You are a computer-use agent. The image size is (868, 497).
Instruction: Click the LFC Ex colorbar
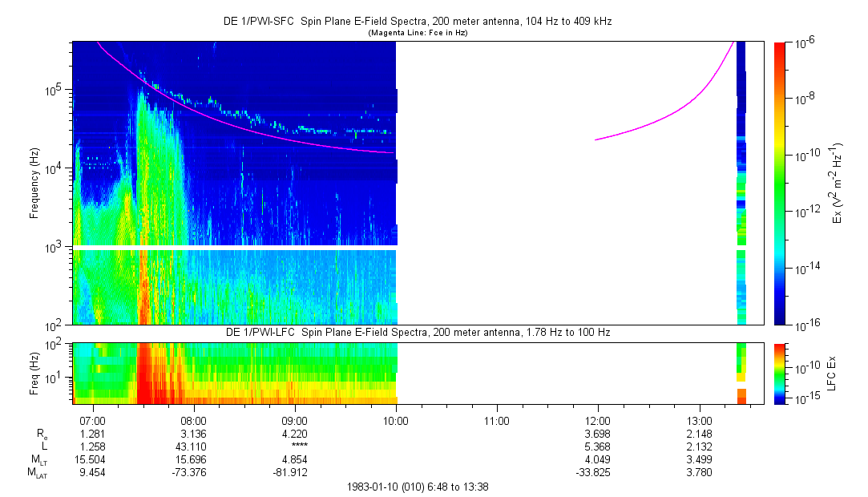click(x=780, y=373)
